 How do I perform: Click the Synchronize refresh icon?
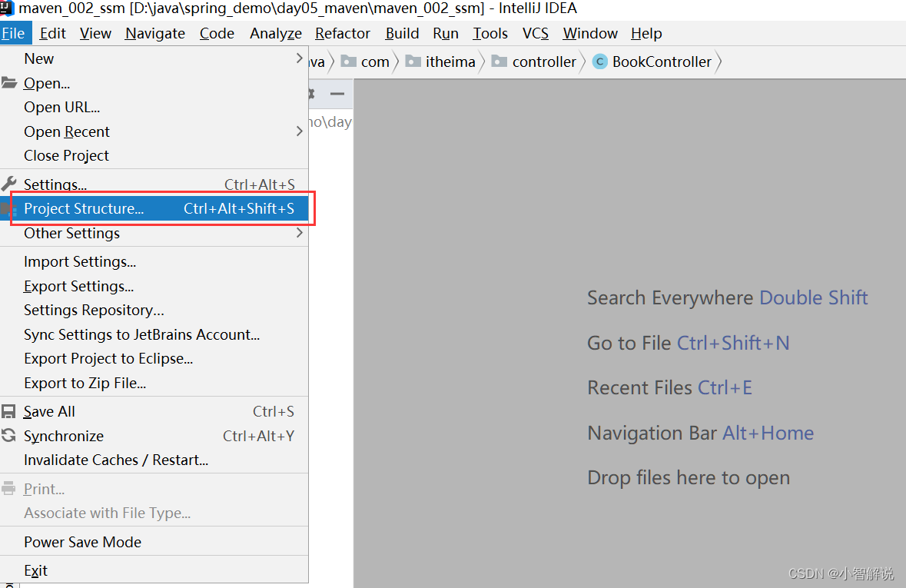tap(8, 435)
